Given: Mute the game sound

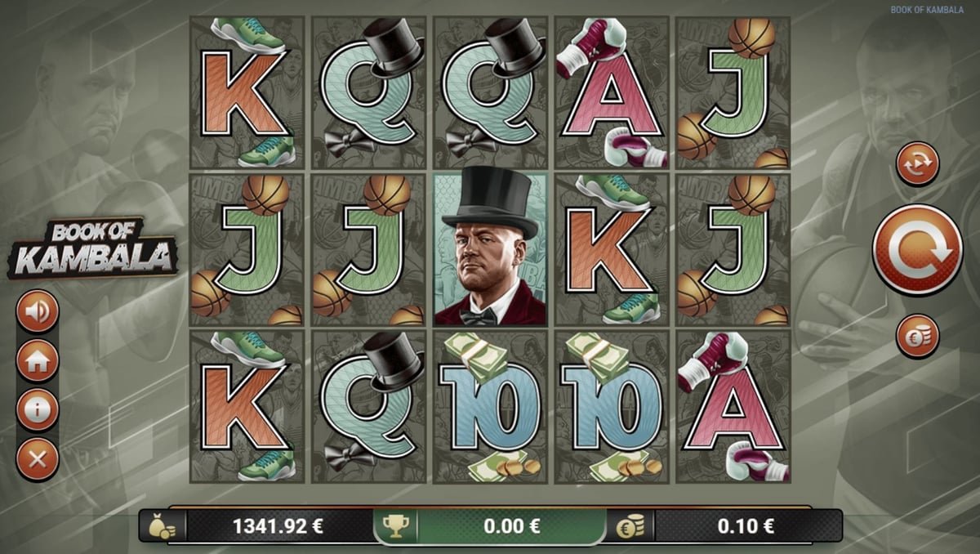Looking at the screenshot, I should (38, 311).
